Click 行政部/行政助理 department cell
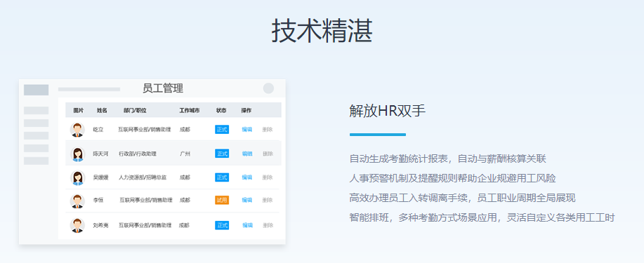This screenshot has width=644, height=263. click(x=138, y=154)
